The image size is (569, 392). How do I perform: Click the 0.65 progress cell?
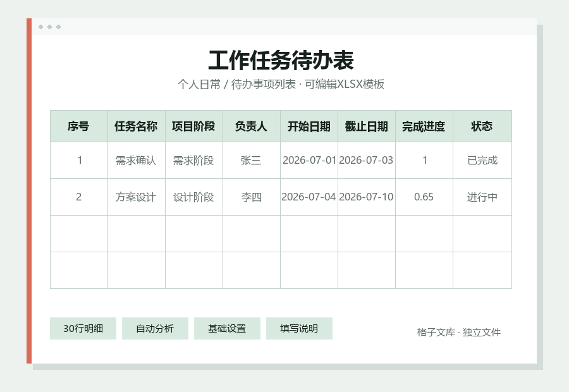point(424,197)
